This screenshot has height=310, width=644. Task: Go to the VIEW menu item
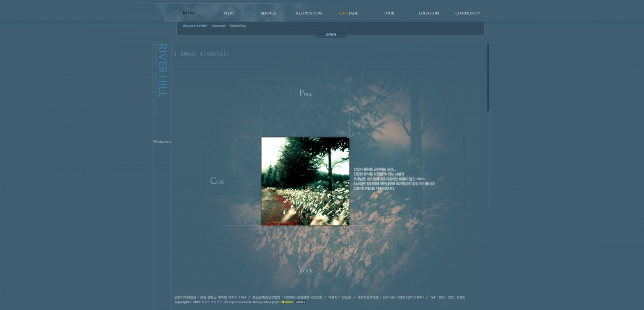[228, 13]
